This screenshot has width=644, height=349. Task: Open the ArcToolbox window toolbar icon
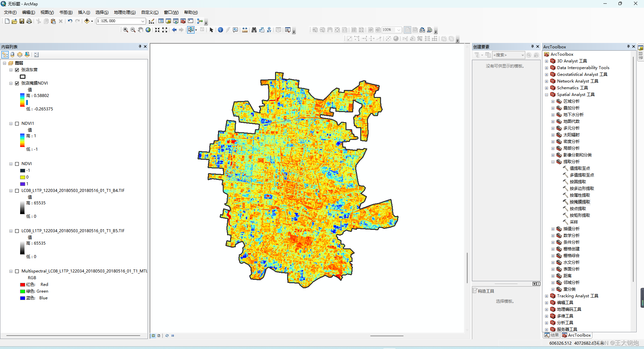183,21
